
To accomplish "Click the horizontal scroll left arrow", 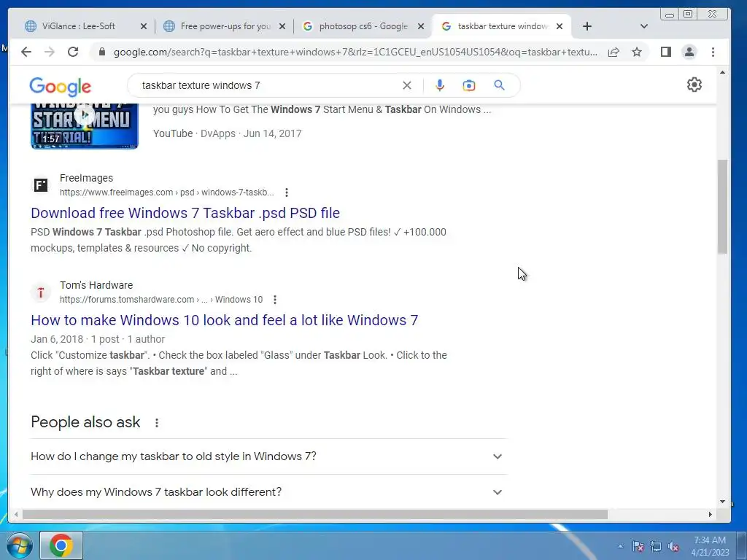I will (x=16, y=514).
